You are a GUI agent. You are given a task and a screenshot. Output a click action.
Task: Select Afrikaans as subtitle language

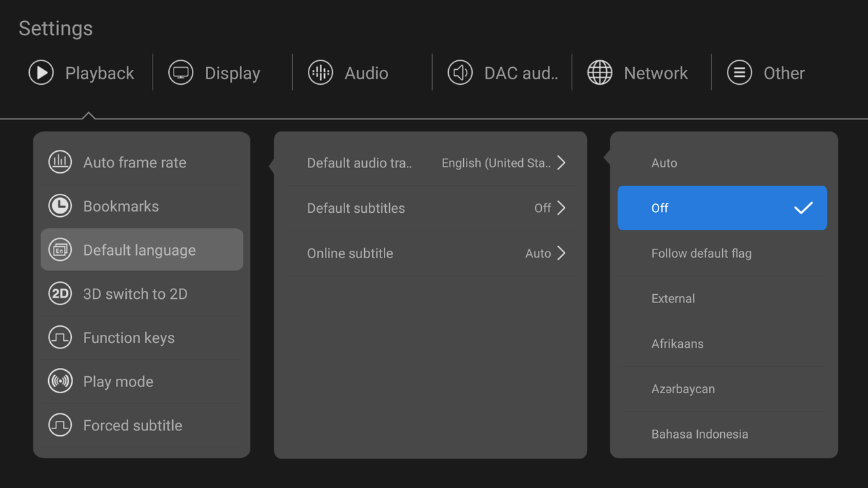pyautogui.click(x=722, y=344)
